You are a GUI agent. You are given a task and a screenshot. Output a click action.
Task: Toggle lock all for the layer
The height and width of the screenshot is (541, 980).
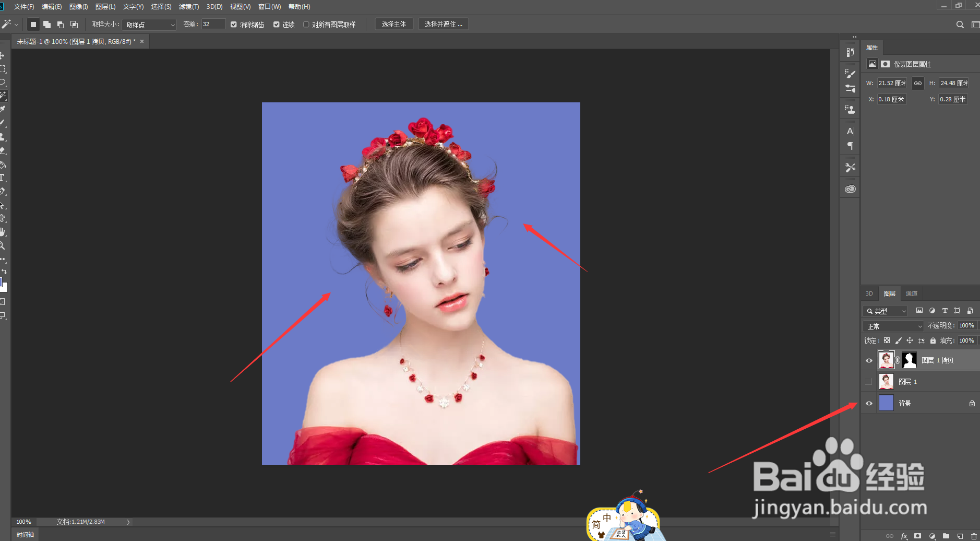coord(933,340)
